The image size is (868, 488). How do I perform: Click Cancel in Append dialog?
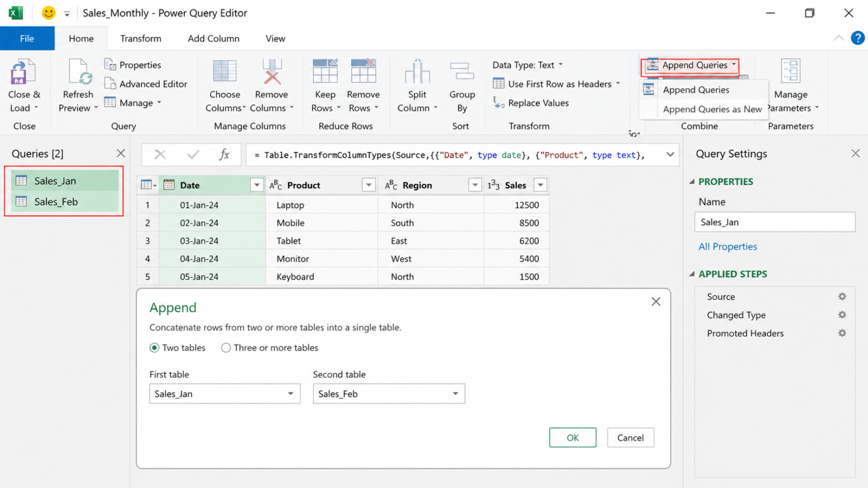(x=630, y=438)
